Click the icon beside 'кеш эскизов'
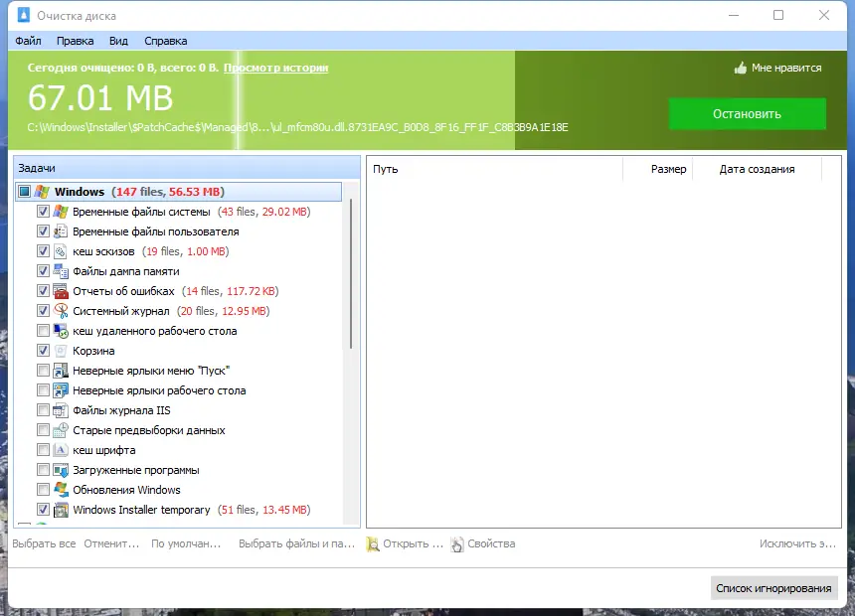Screen dimensions: 855x616 pos(62,250)
